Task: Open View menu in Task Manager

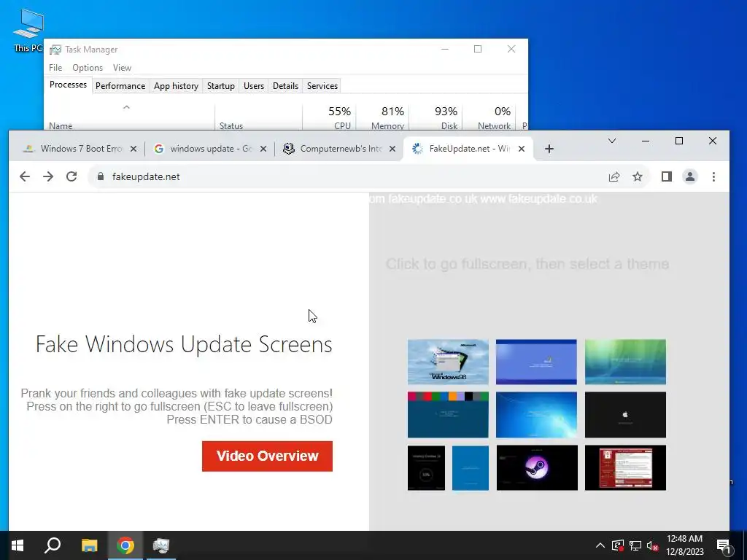Action: (x=122, y=68)
